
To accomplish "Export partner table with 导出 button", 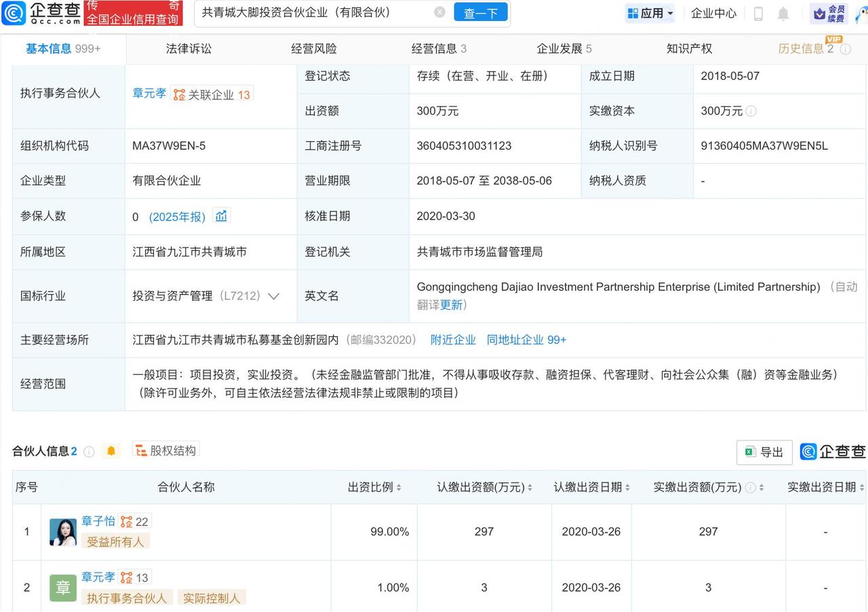I will [x=764, y=452].
